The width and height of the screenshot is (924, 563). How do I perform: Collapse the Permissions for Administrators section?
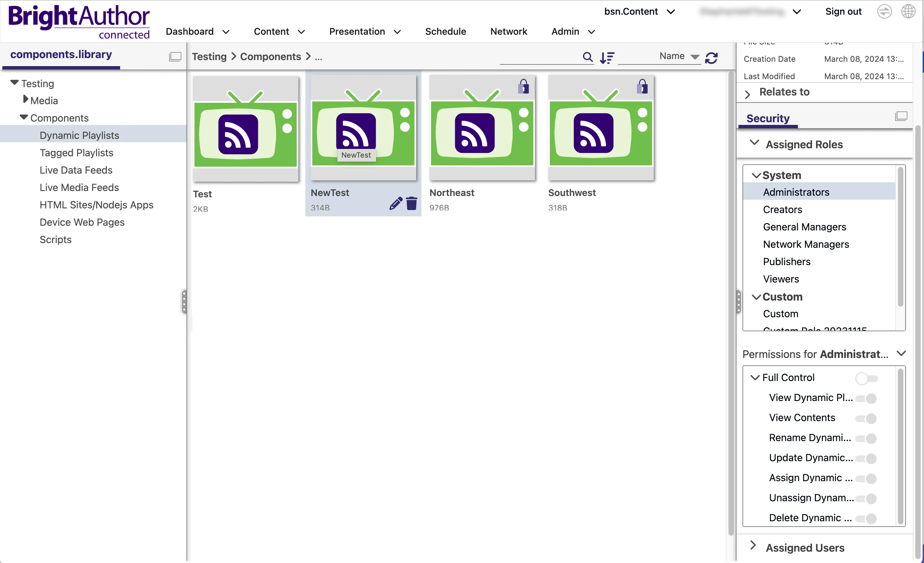click(x=901, y=354)
